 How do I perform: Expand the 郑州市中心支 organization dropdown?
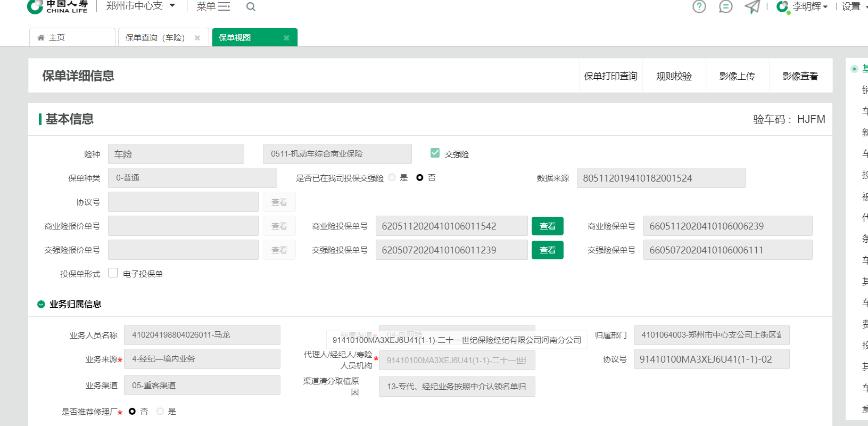(172, 6)
